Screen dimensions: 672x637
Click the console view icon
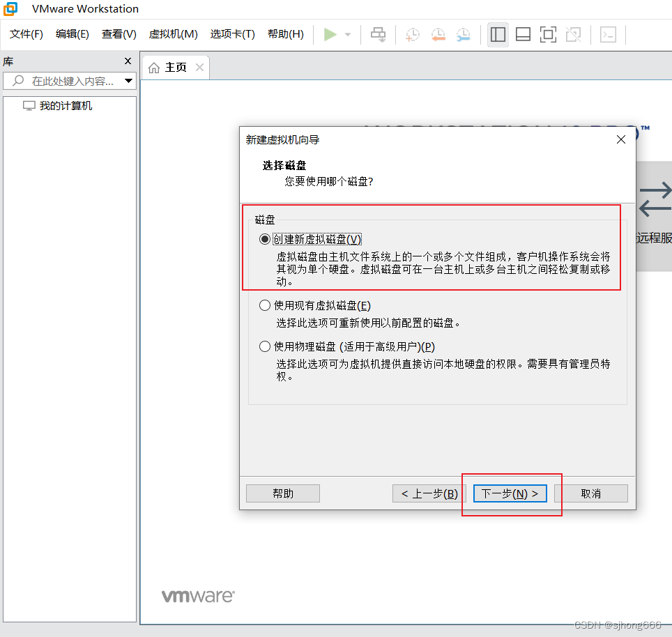[608, 34]
